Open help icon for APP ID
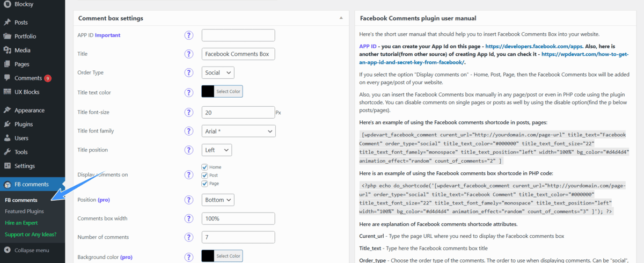Viewport: 644px width, 263px height. (189, 35)
